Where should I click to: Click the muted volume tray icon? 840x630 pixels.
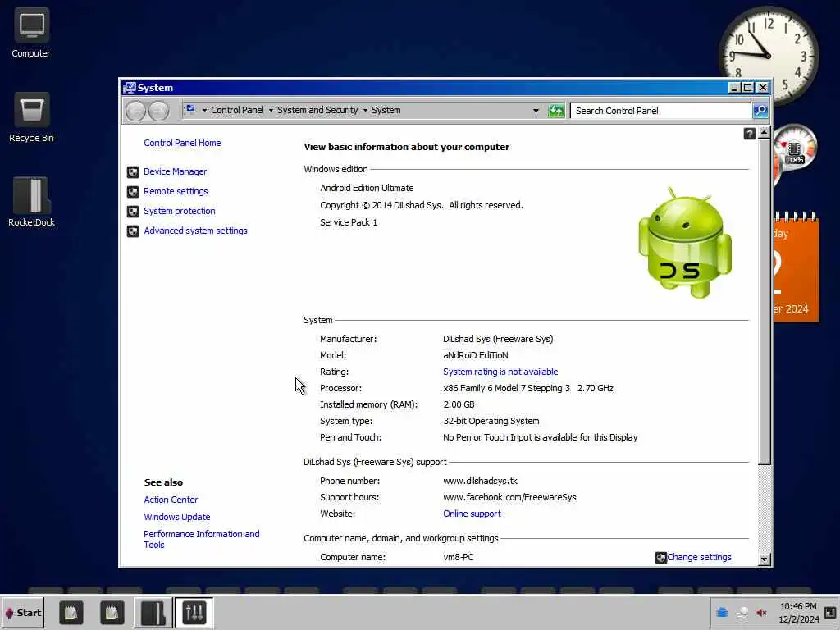point(761,613)
